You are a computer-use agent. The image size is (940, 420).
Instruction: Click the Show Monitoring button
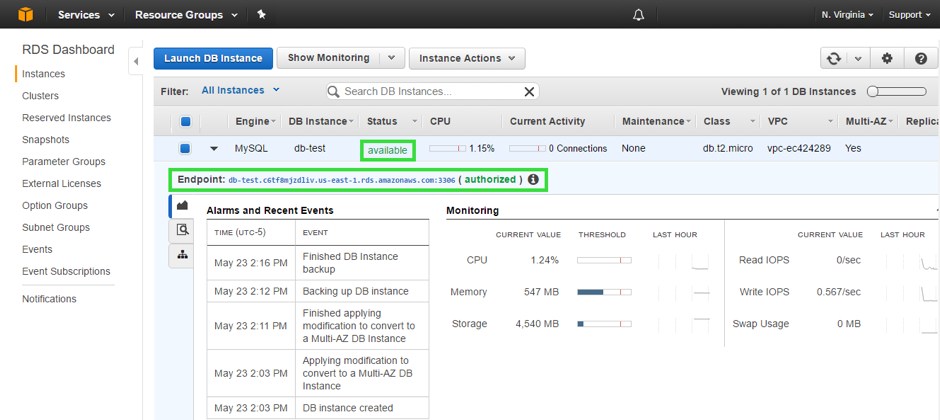[x=328, y=59]
